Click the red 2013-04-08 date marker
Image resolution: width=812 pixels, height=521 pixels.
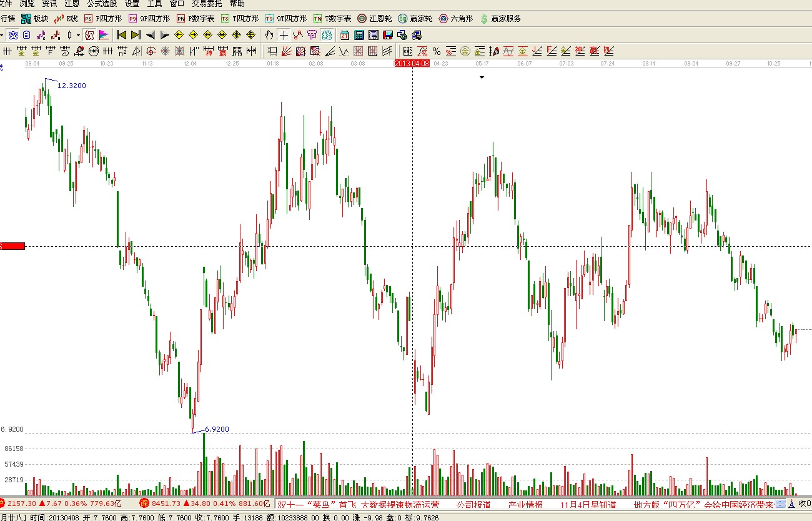click(x=412, y=64)
